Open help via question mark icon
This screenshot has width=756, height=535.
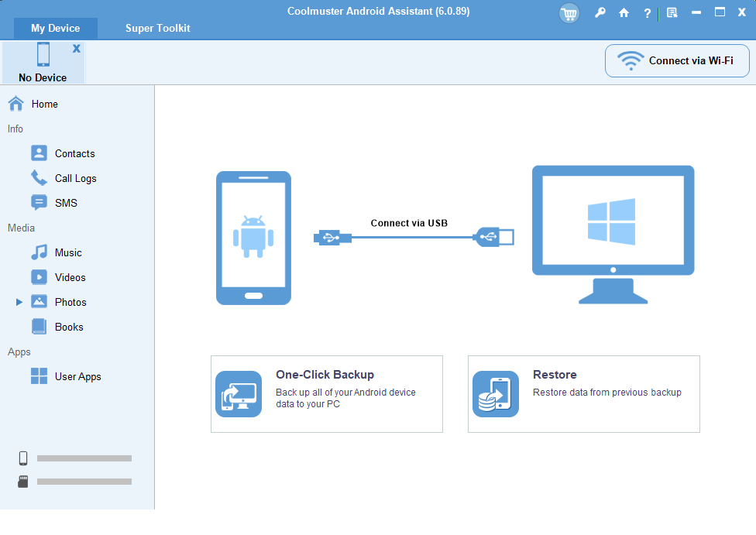coord(647,13)
